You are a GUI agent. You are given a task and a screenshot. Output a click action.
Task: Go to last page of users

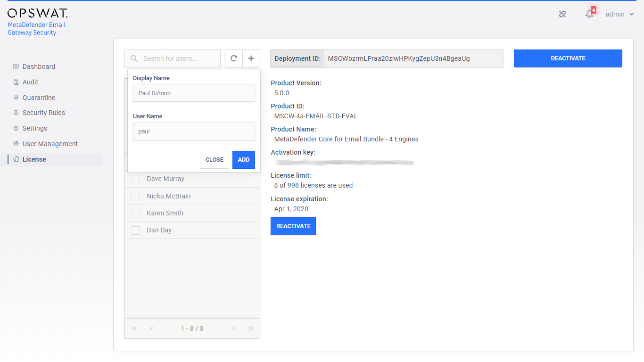click(251, 329)
